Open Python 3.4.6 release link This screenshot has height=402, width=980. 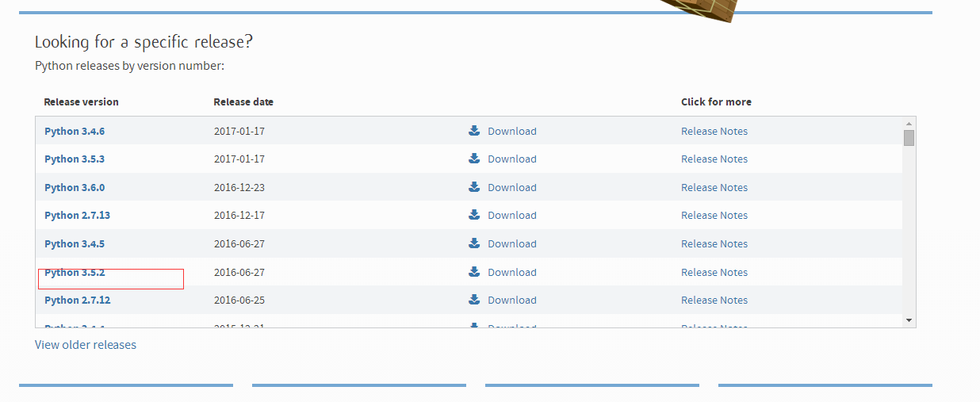(75, 132)
